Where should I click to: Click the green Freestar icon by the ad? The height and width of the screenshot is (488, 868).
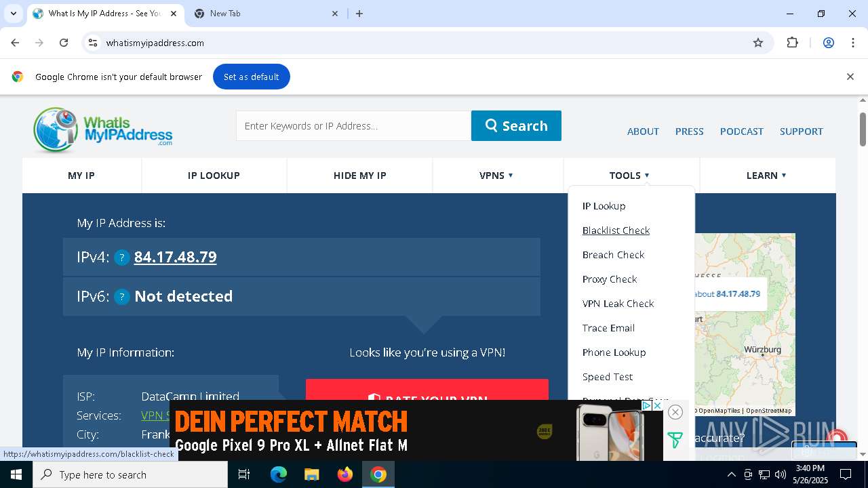coord(675,440)
